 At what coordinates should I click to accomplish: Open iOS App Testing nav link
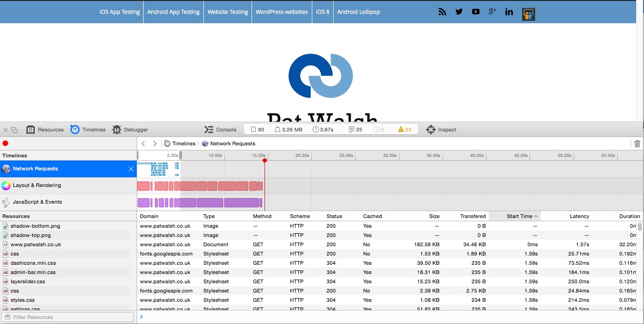click(x=120, y=12)
